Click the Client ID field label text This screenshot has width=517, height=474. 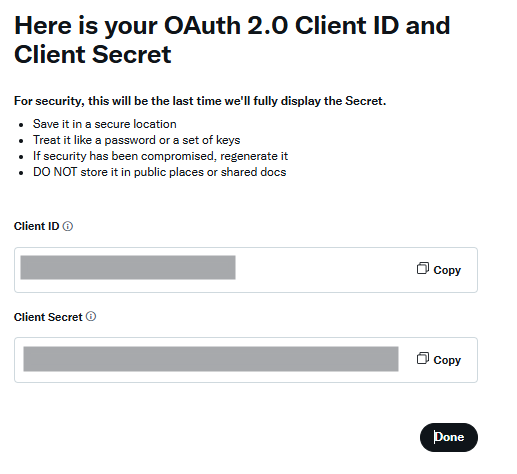pyautogui.click(x=36, y=226)
